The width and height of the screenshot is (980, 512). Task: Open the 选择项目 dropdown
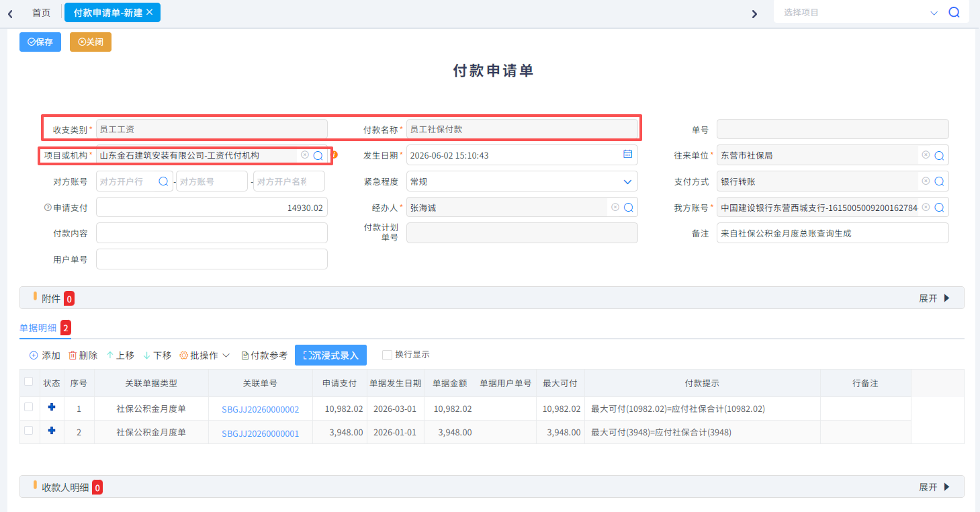click(934, 13)
